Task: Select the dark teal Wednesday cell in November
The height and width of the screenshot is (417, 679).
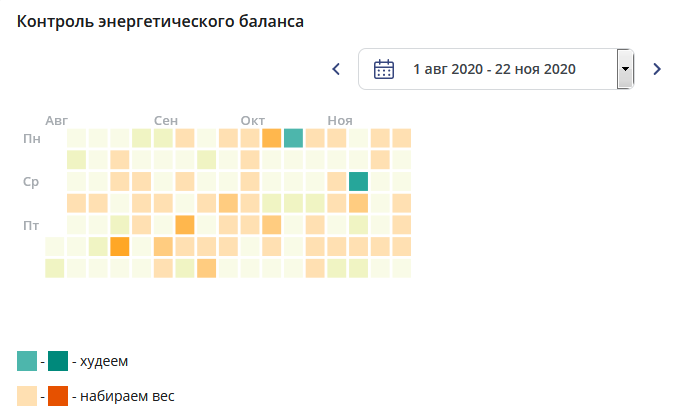Action: pyautogui.click(x=359, y=181)
